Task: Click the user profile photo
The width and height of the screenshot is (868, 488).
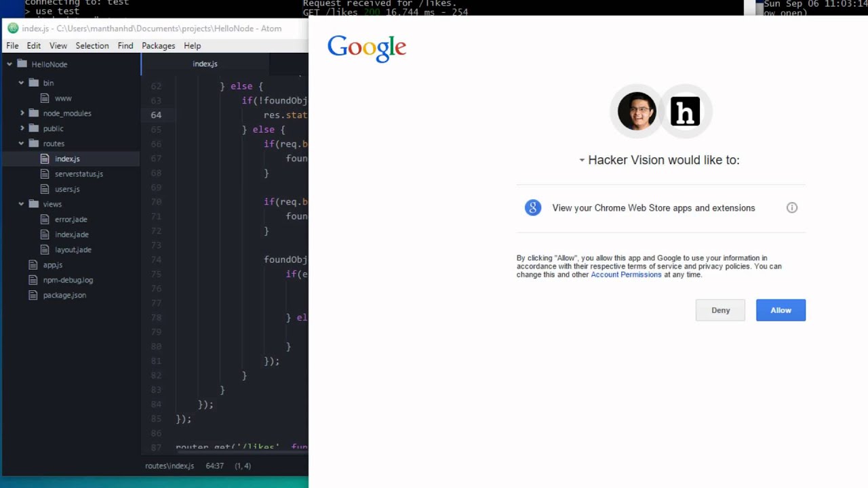Action: pos(637,111)
